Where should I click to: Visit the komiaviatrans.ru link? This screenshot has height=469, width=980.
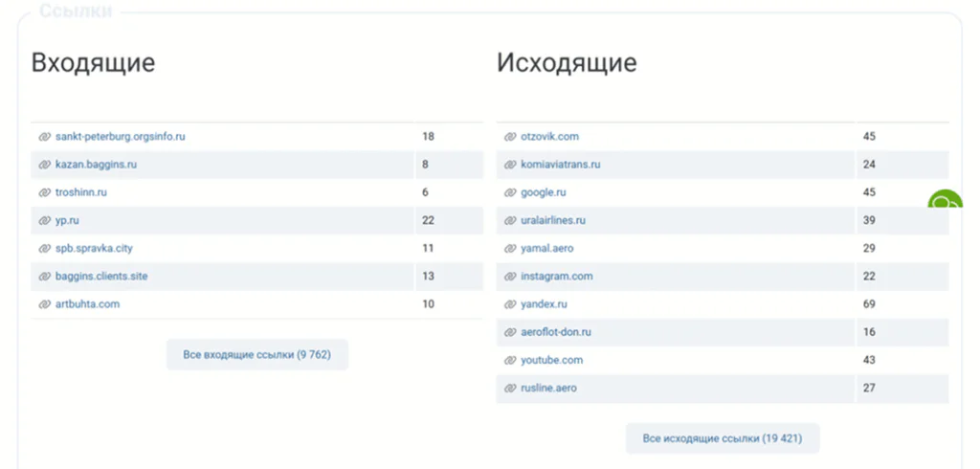click(x=560, y=165)
